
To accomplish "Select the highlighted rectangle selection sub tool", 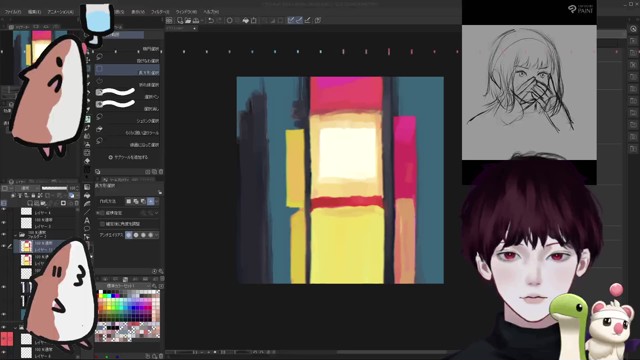I will [127, 72].
